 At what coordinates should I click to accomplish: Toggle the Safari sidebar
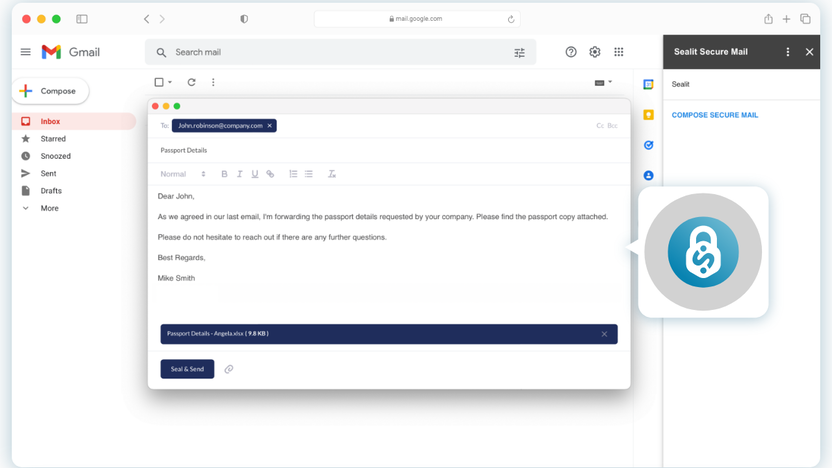tap(82, 19)
